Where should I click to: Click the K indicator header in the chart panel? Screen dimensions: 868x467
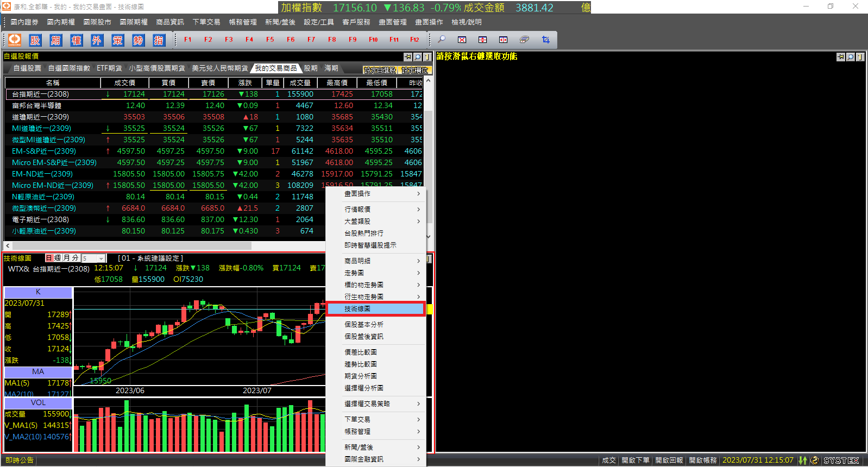click(38, 292)
